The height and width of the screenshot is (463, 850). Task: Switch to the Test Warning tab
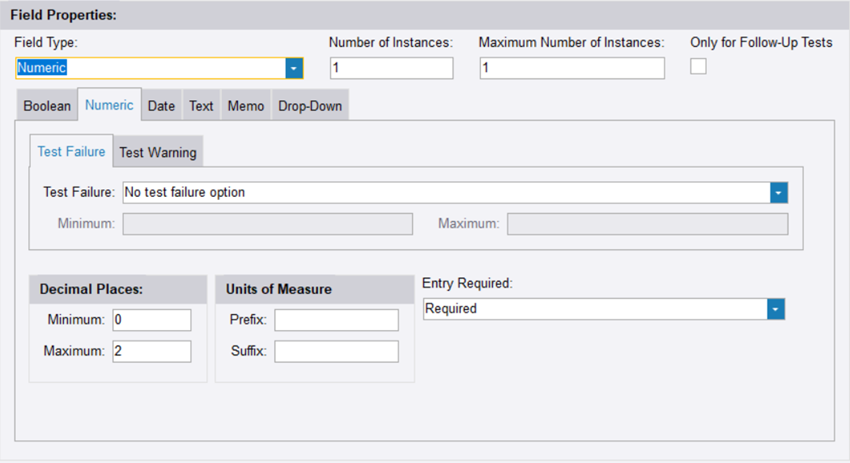pos(158,152)
